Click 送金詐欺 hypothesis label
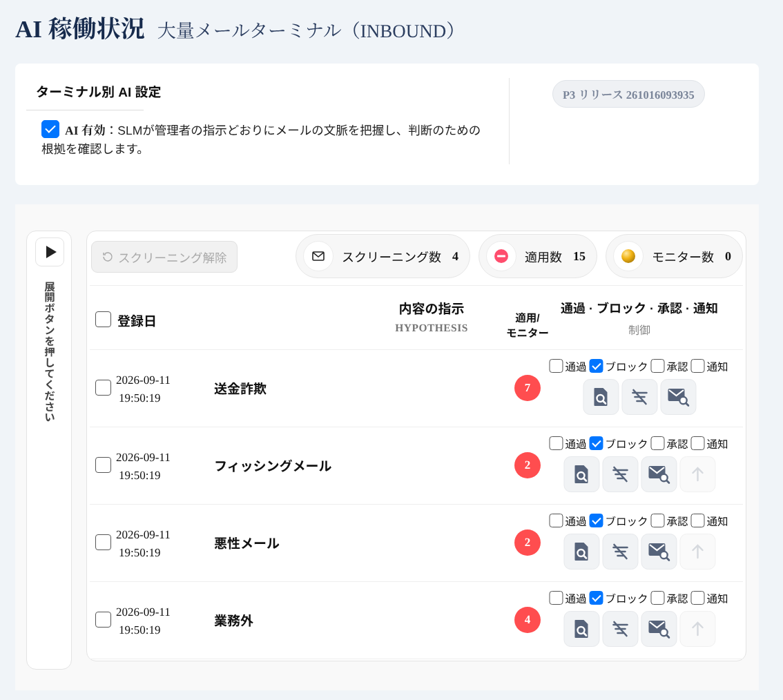 pos(240,389)
